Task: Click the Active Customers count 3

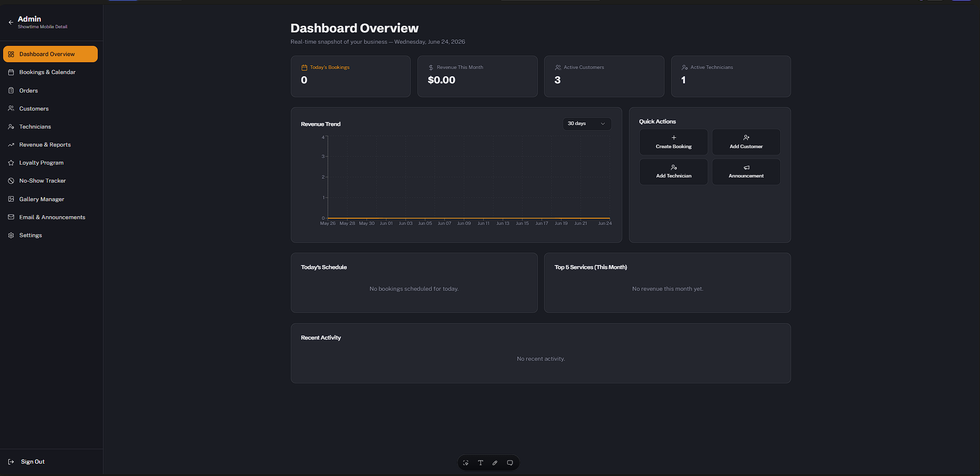Action: [x=557, y=80]
